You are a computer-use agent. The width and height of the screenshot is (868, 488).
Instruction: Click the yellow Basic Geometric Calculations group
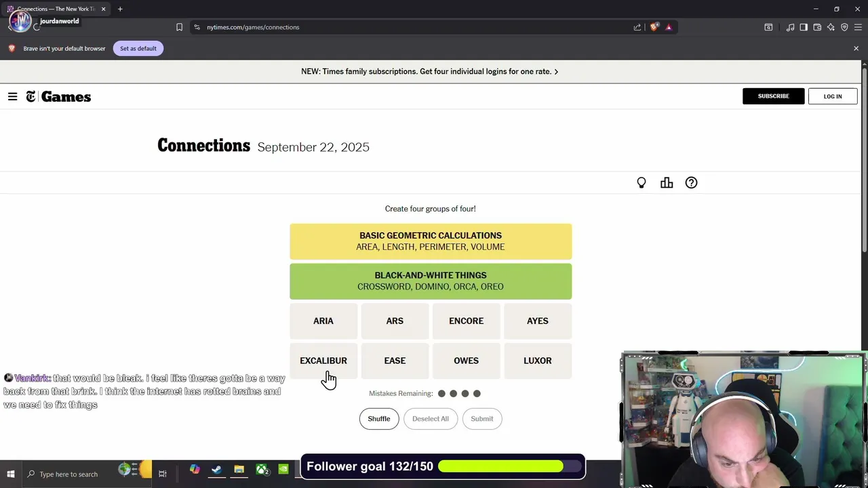tap(431, 241)
